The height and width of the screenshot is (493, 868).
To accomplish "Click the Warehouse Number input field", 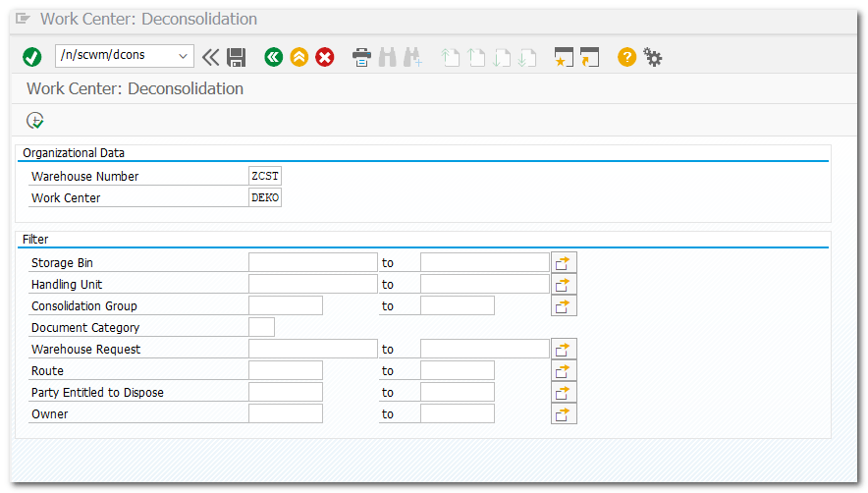I will click(x=265, y=176).
